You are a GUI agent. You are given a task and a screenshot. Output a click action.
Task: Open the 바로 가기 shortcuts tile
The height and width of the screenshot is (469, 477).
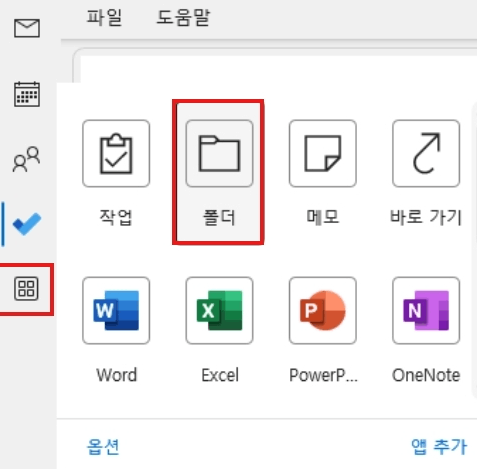click(426, 153)
